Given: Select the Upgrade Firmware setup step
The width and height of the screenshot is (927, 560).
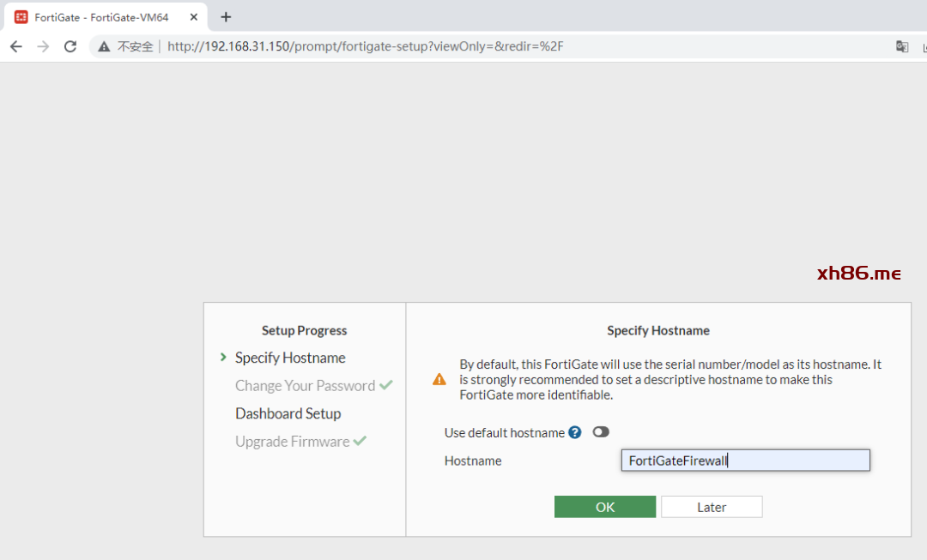Looking at the screenshot, I should (292, 442).
